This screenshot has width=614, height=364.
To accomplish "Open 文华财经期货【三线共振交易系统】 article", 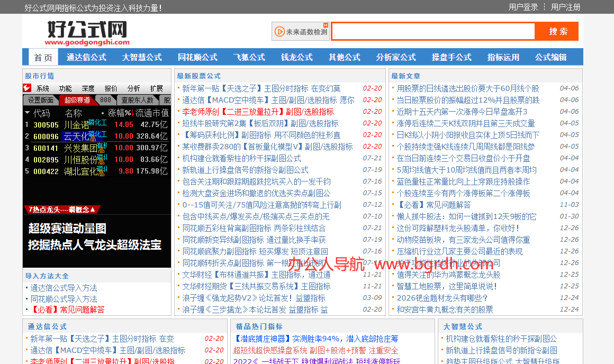I will coord(257,287).
